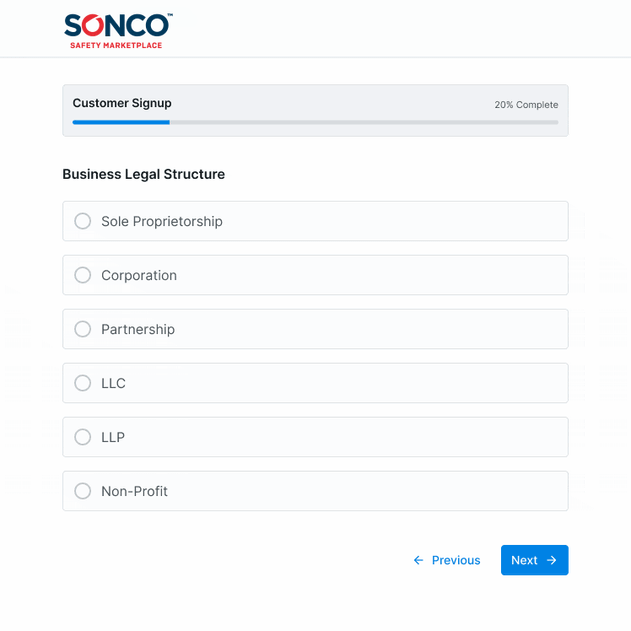Click the left arrow icon beside Previous

(419, 561)
